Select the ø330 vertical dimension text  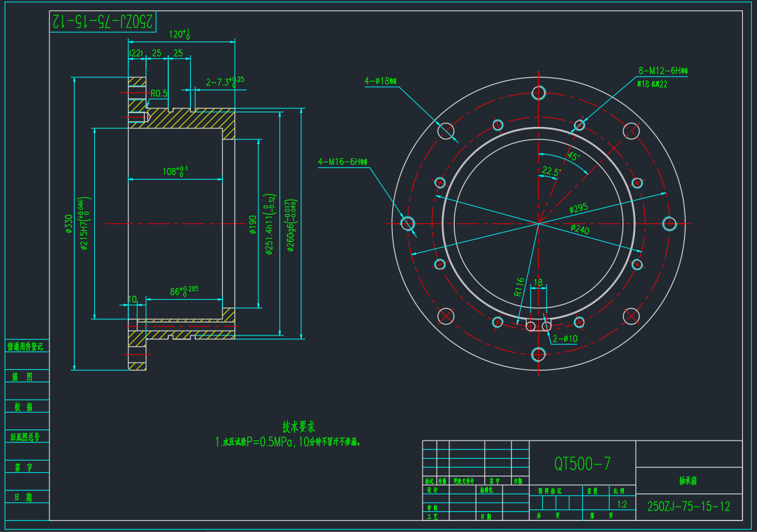[68, 224]
